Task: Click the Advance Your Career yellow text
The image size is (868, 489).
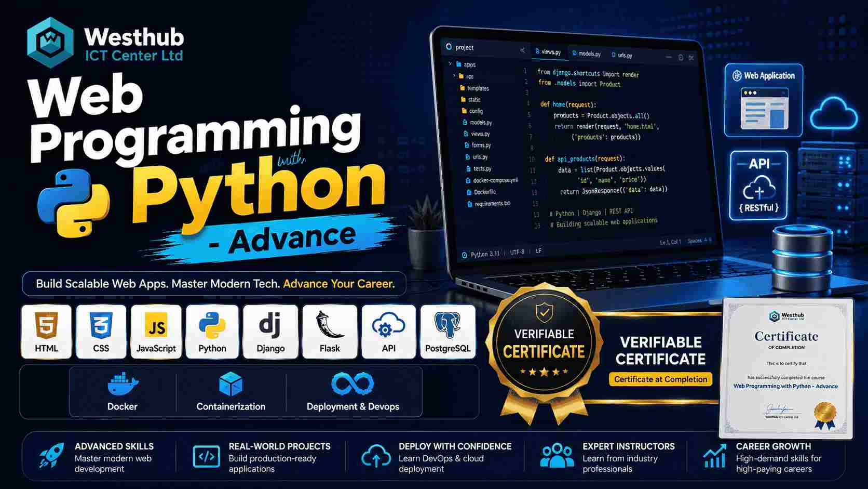Action: point(339,284)
